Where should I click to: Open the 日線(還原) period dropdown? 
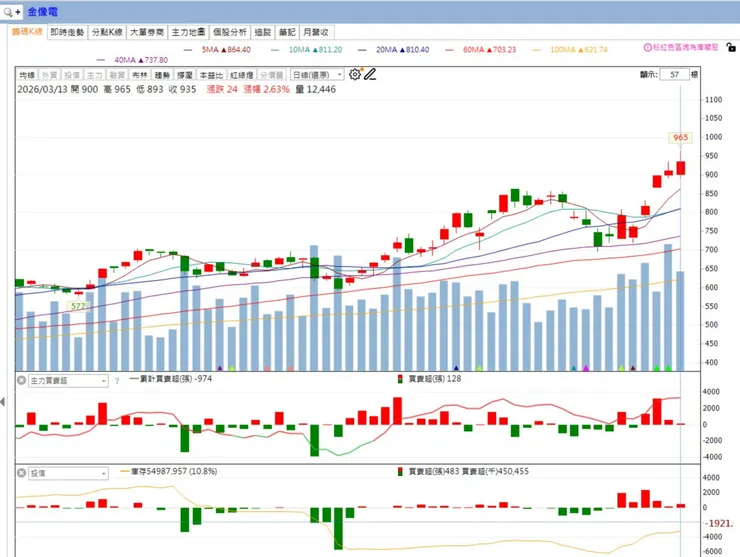pos(317,75)
